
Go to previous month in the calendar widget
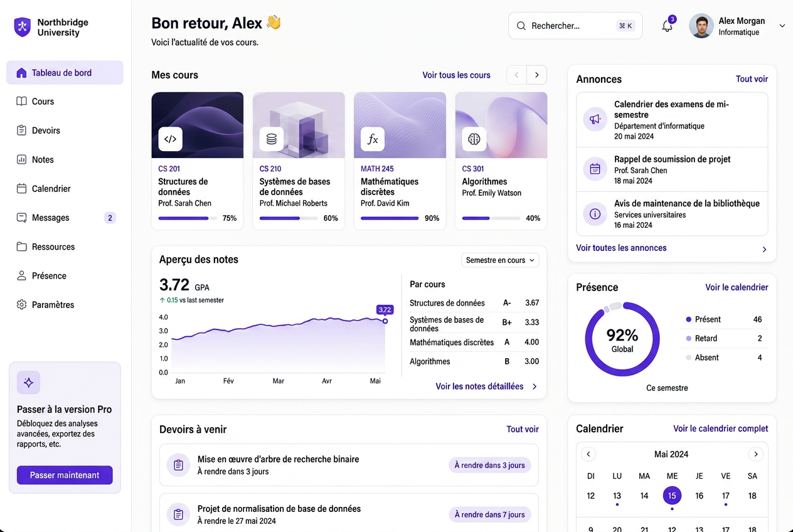point(588,454)
